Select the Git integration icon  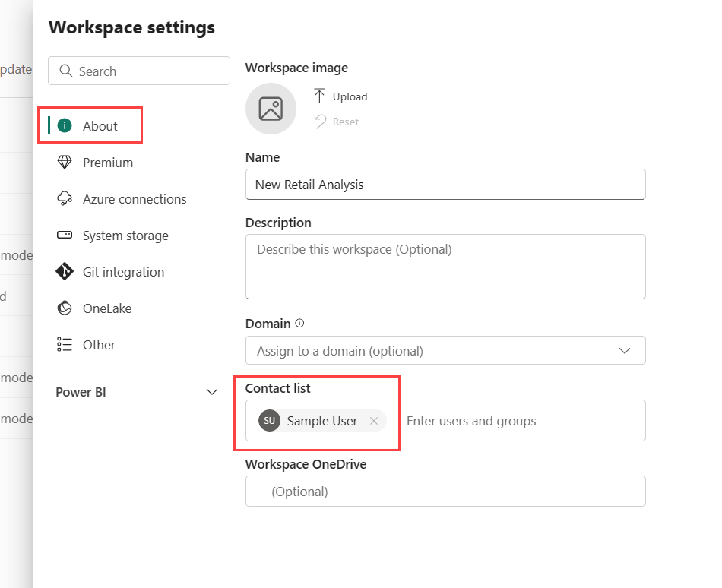pos(65,271)
